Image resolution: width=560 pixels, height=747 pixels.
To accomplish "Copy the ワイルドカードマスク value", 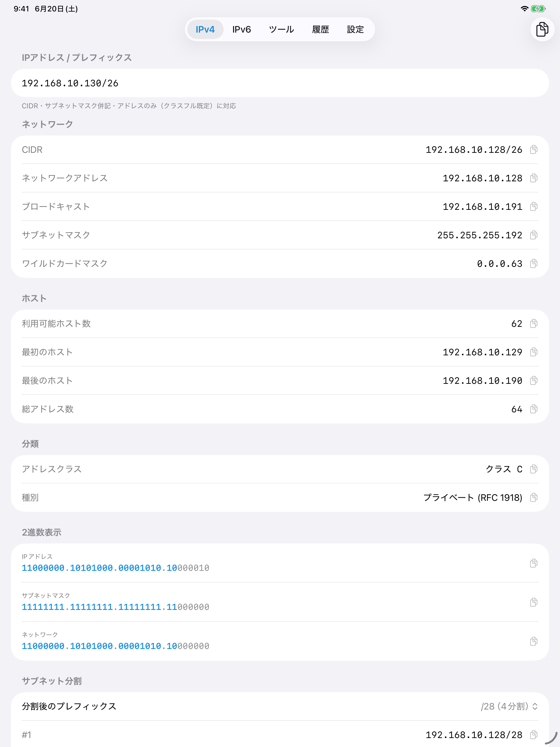I will 533,263.
